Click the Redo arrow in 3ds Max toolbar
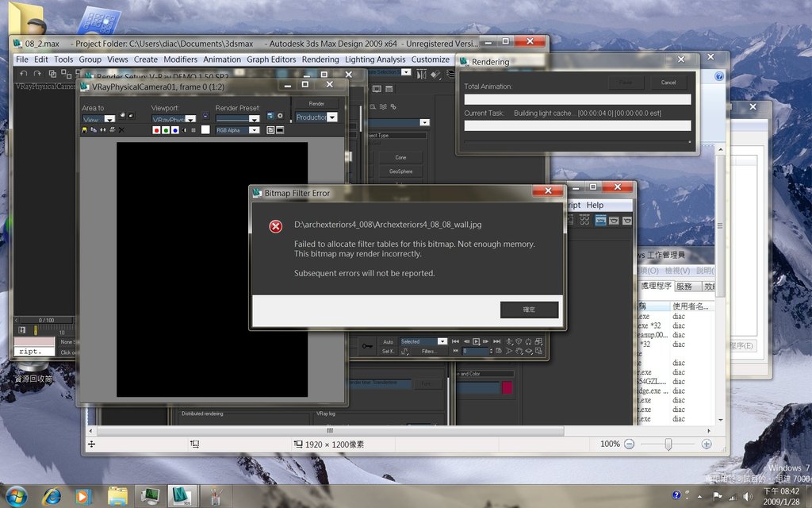812x508 pixels. point(37,74)
